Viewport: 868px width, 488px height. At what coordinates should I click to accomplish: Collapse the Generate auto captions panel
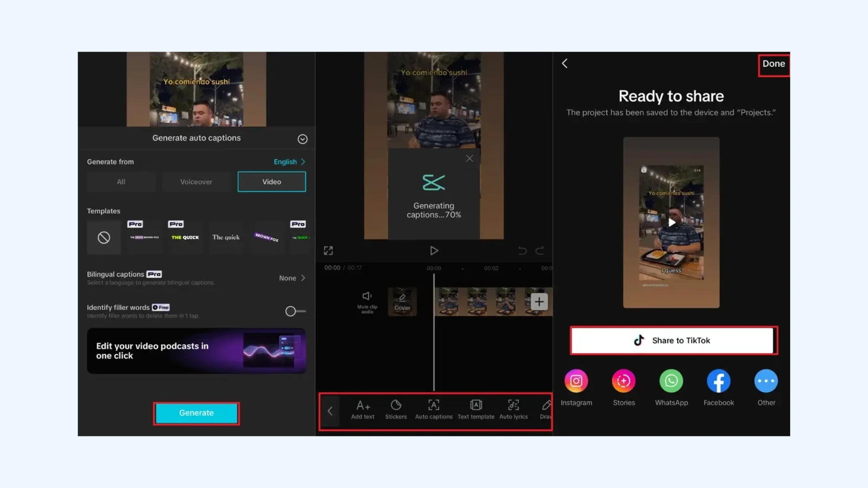point(302,139)
